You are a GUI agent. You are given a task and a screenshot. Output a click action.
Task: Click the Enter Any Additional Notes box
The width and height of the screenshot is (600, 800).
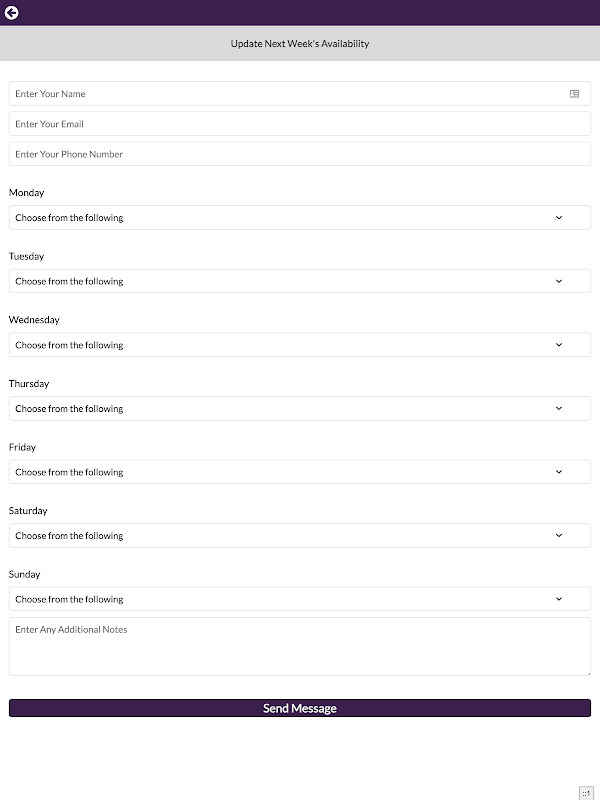coord(300,647)
